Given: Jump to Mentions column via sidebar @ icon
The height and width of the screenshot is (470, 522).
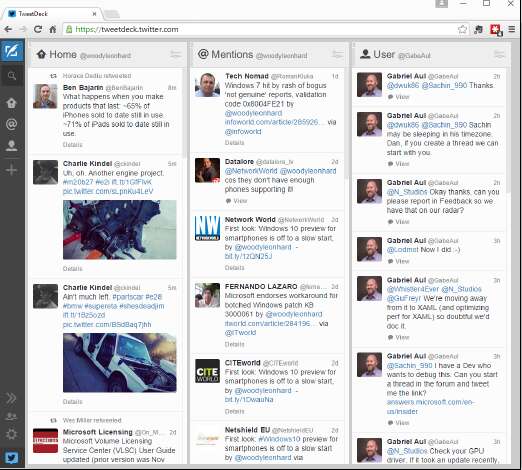Looking at the screenshot, I should (11, 124).
